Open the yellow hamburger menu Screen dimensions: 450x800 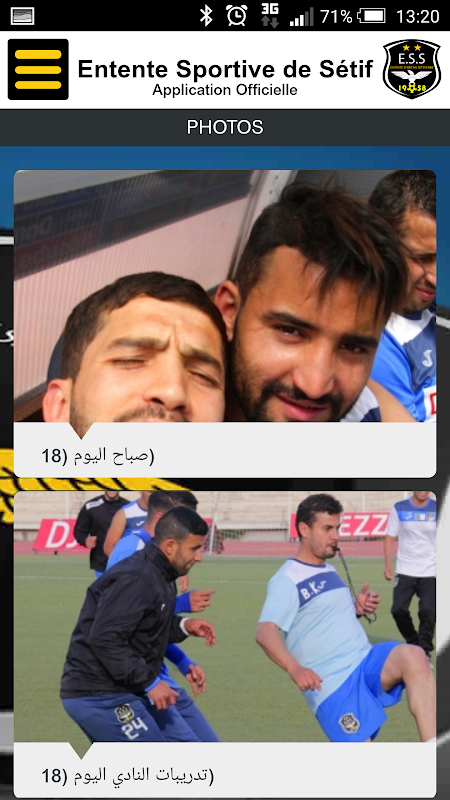38,69
